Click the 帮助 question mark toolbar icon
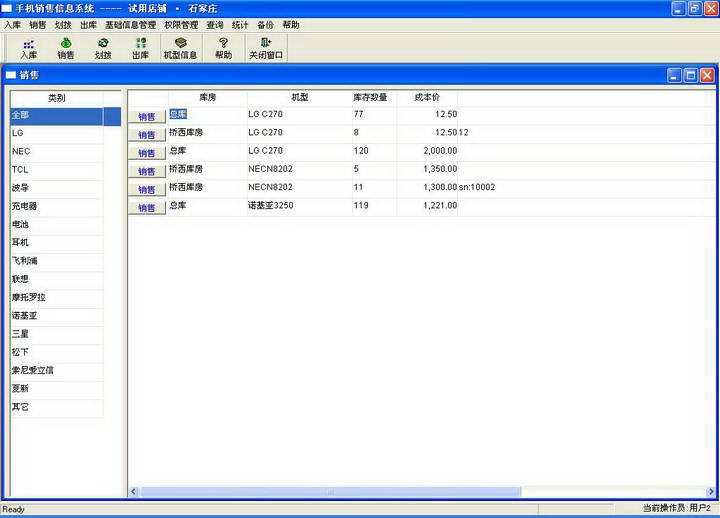The height and width of the screenshot is (518, 720). (224, 49)
